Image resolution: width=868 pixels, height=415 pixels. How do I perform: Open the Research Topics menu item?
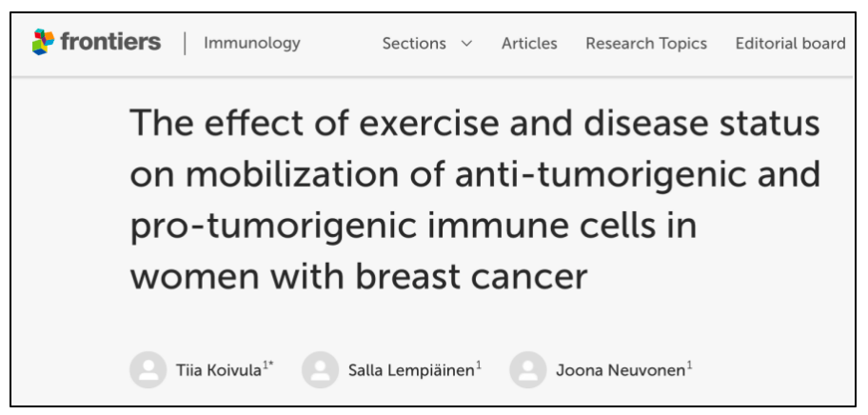pyautogui.click(x=646, y=44)
